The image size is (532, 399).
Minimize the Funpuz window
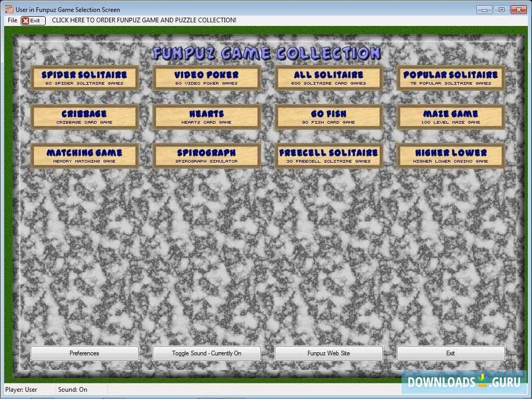click(484, 10)
